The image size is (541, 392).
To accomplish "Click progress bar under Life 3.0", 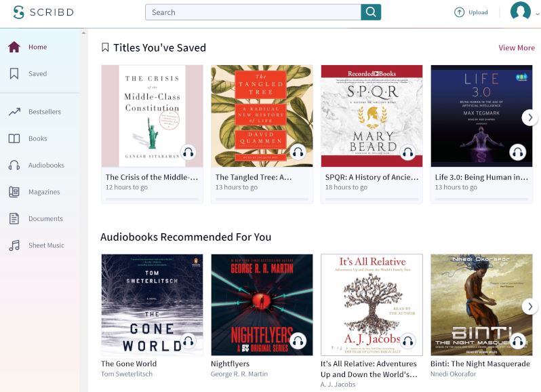I will coord(481,199).
